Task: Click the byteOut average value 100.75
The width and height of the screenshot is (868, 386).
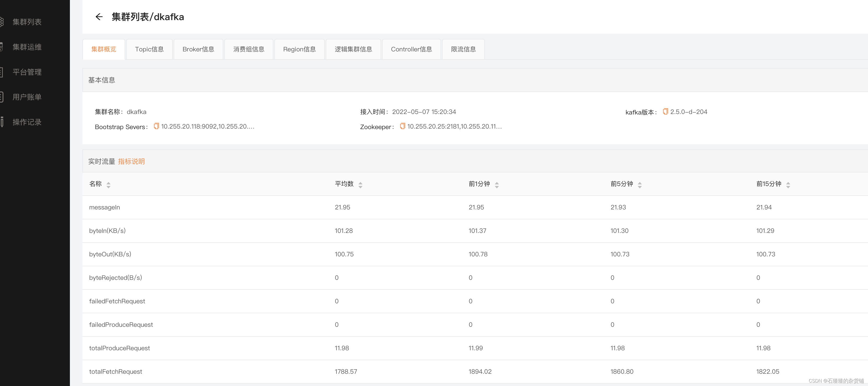Action: click(x=344, y=254)
